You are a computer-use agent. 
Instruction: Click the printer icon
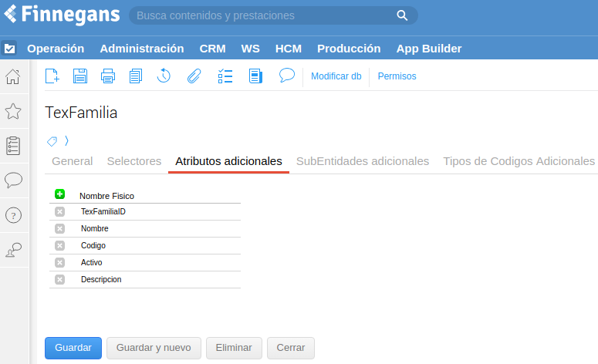[x=108, y=76]
